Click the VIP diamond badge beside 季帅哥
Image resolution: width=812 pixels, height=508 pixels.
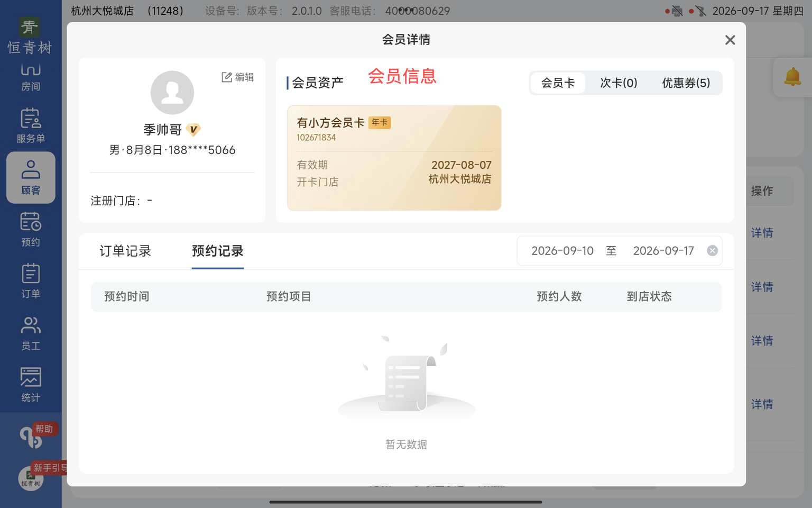(193, 130)
